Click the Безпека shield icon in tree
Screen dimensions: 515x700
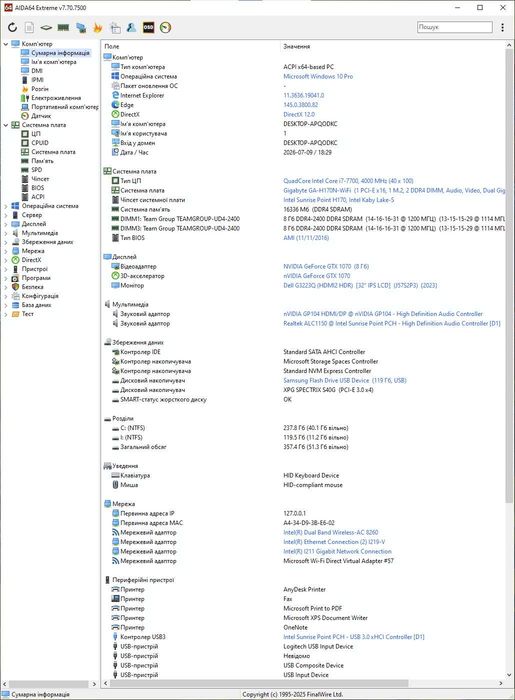(x=15, y=287)
